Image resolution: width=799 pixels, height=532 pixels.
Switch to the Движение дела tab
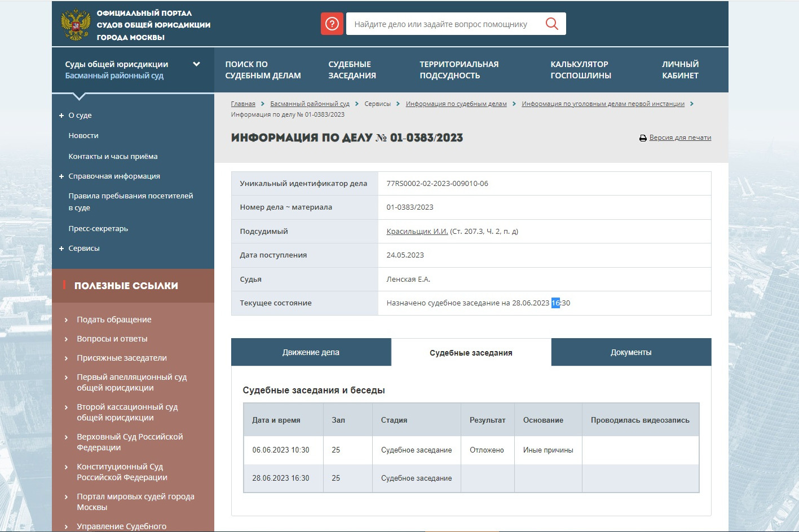click(311, 352)
